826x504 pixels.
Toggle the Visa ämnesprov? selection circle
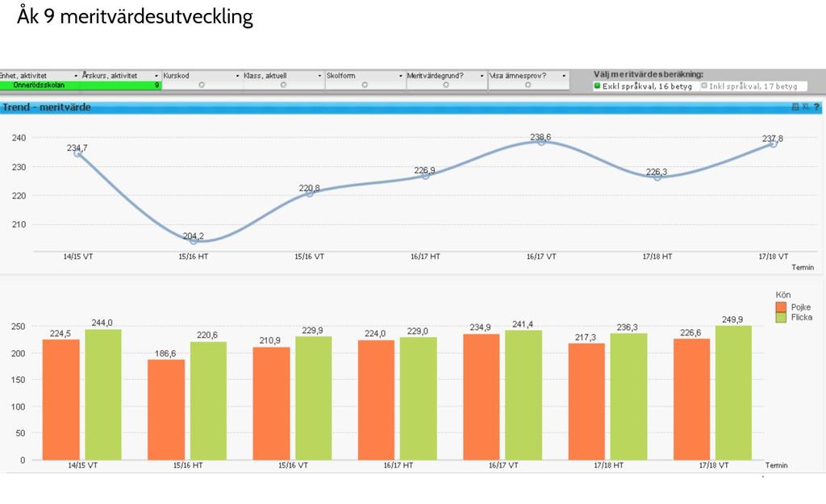coord(528,85)
